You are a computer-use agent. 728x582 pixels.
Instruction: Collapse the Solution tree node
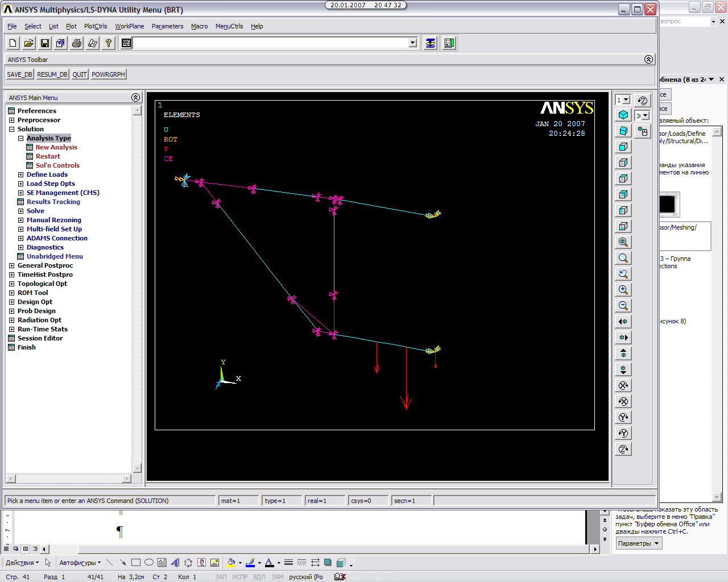click(11, 129)
